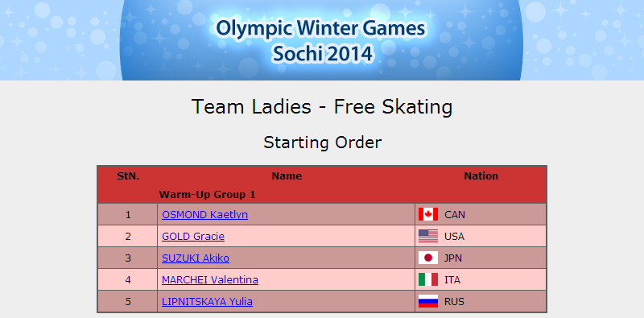This screenshot has width=644, height=318.
Task: Click the Russian flag icon
Action: [428, 302]
